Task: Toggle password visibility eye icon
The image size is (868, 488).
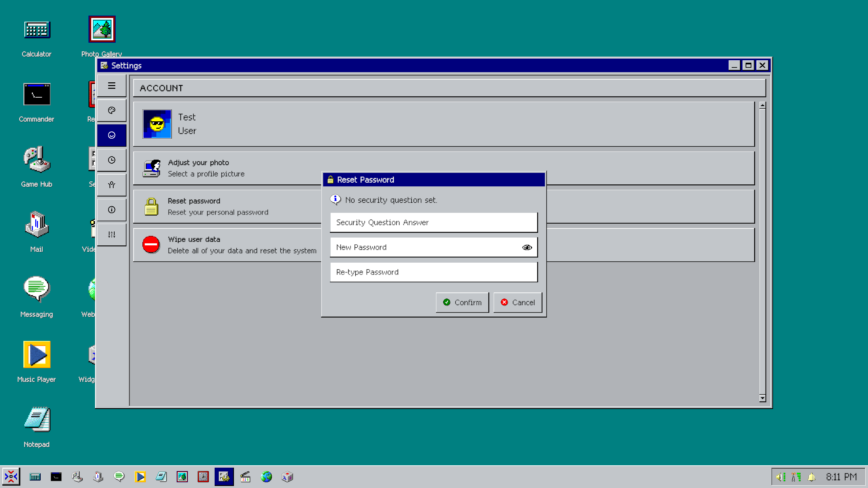Action: 527,247
